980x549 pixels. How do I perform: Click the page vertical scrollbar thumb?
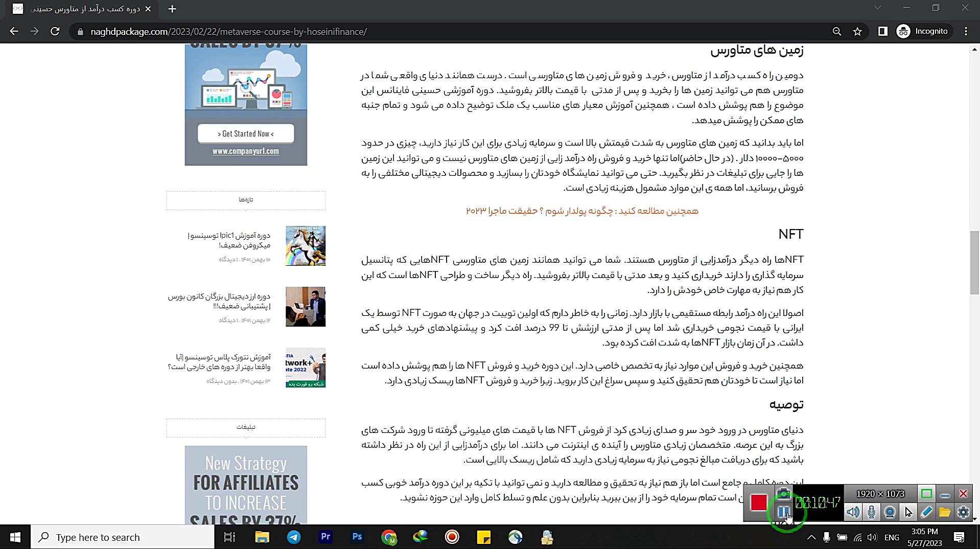pos(974,263)
